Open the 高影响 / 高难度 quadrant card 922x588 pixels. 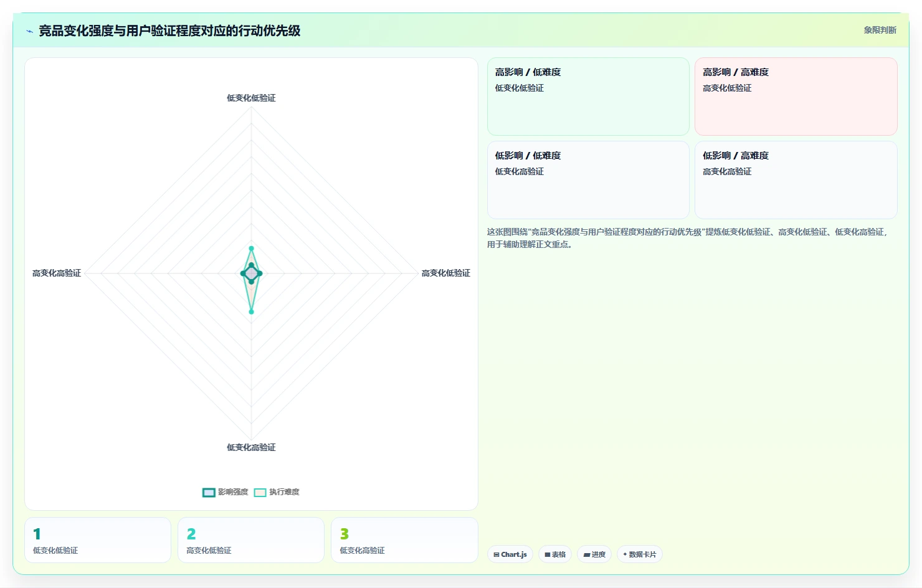coord(796,97)
